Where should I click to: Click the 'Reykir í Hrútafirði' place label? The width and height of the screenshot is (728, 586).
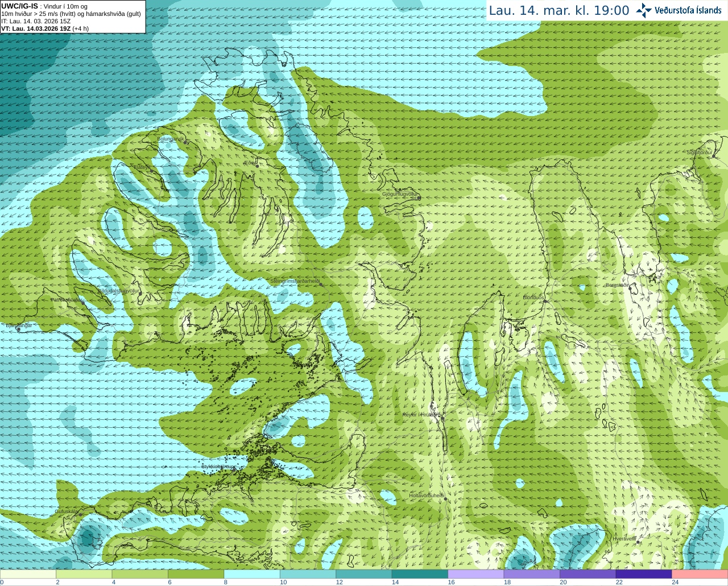point(421,415)
